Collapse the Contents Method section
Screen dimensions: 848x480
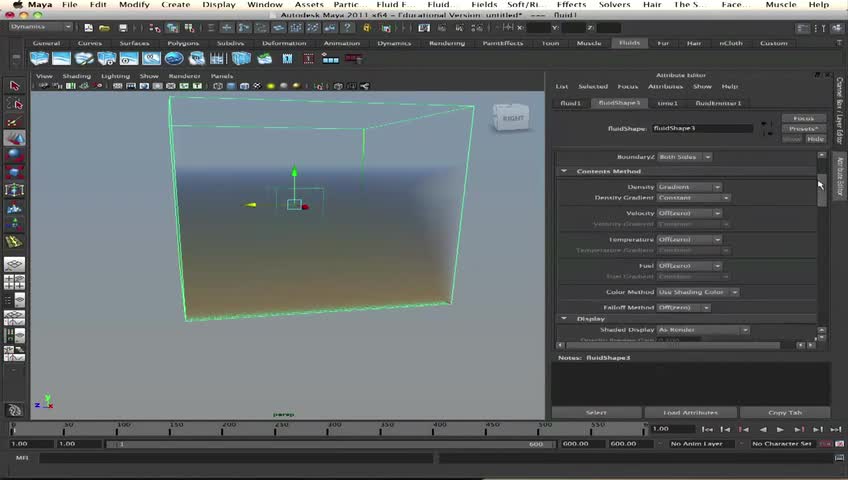point(564,171)
